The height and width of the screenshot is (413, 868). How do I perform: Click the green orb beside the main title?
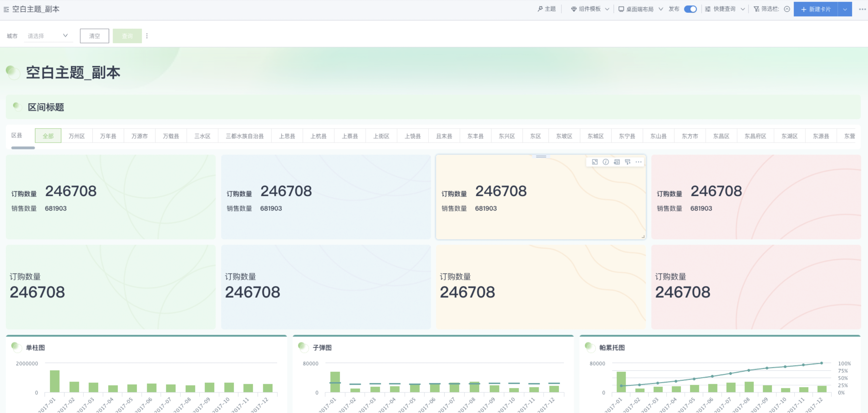(x=13, y=72)
